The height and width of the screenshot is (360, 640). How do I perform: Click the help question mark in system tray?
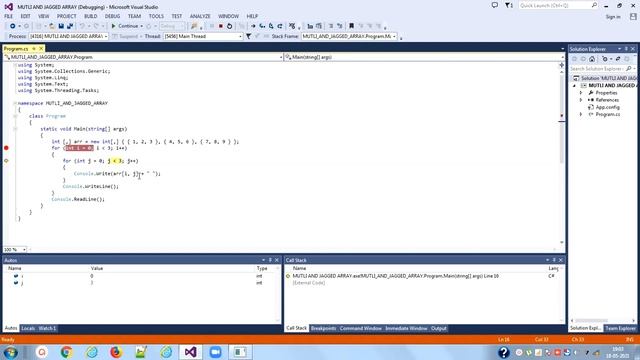[x=504, y=352]
